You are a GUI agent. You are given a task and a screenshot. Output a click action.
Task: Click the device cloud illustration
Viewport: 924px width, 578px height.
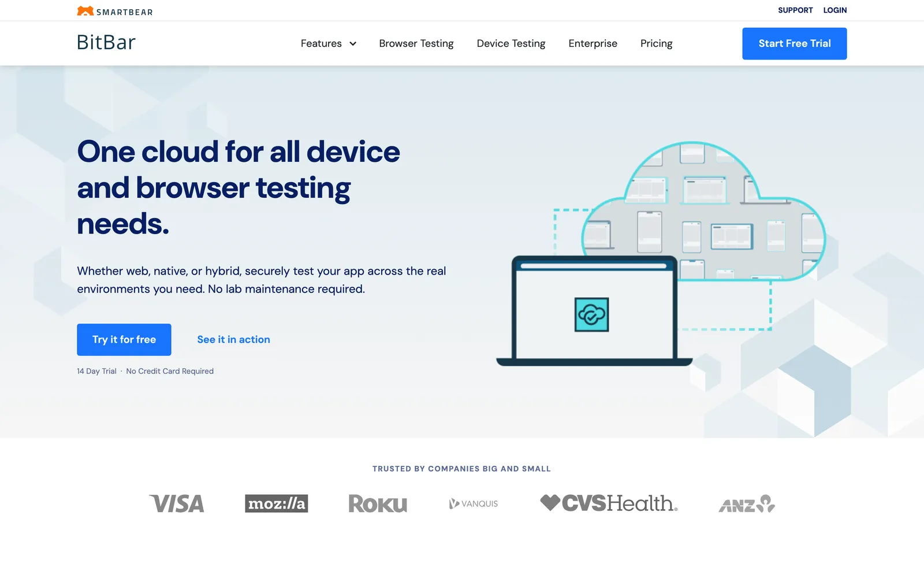(x=703, y=212)
